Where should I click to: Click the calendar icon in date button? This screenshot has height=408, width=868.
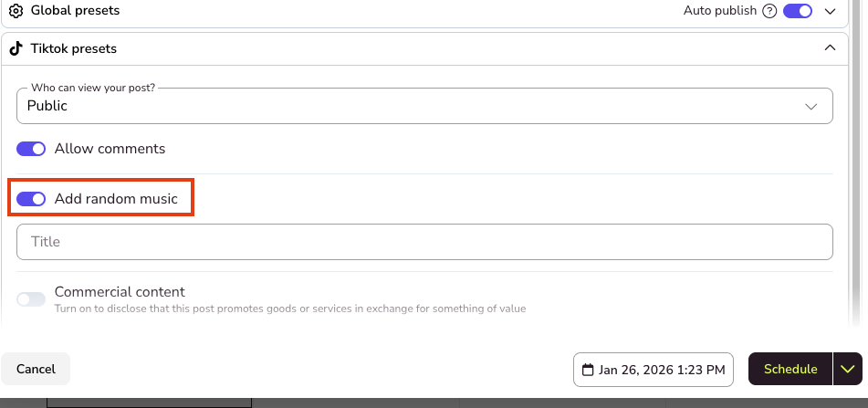pyautogui.click(x=588, y=370)
